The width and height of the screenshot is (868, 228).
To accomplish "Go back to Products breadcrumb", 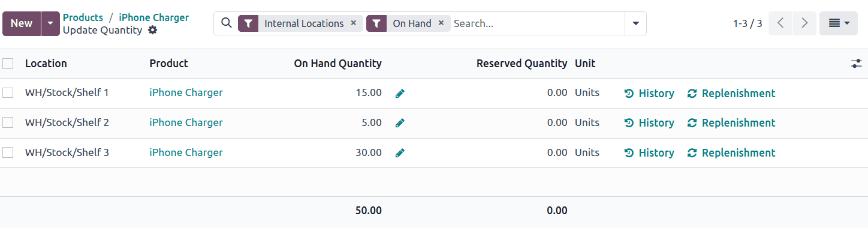I will coord(83,17).
